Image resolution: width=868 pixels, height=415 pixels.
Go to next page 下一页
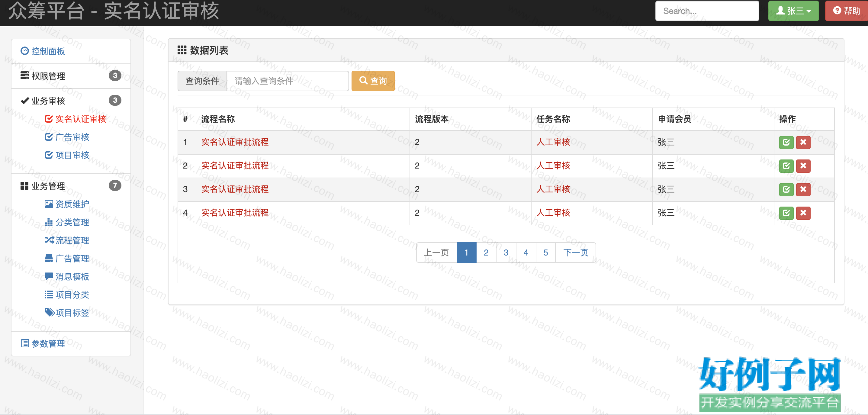pyautogui.click(x=576, y=252)
